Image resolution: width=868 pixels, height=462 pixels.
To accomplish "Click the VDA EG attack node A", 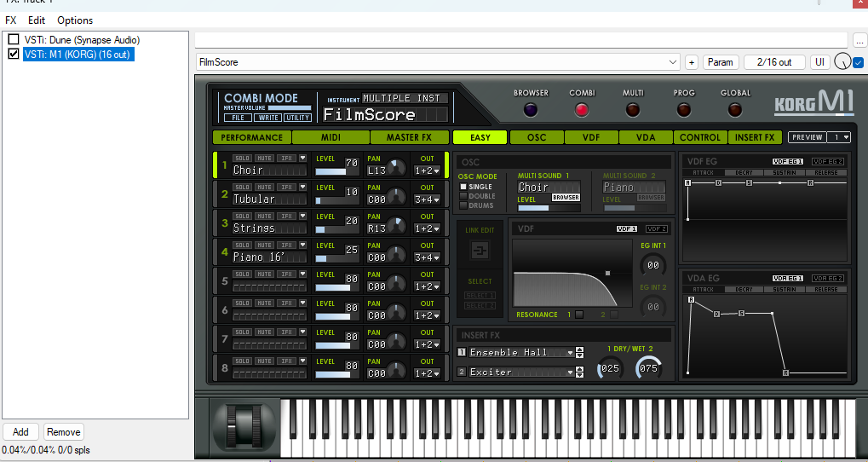I will (691, 300).
